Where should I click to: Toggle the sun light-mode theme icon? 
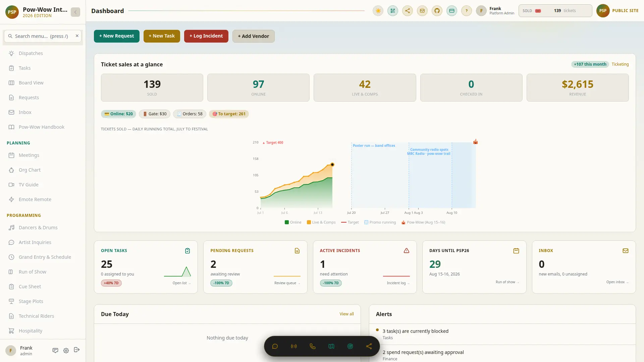pyautogui.click(x=378, y=11)
